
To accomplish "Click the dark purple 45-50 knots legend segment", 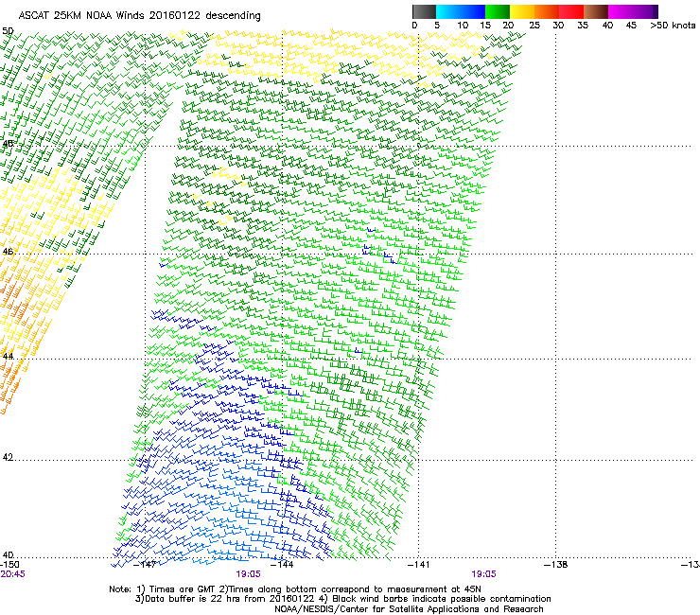I will click(x=645, y=11).
